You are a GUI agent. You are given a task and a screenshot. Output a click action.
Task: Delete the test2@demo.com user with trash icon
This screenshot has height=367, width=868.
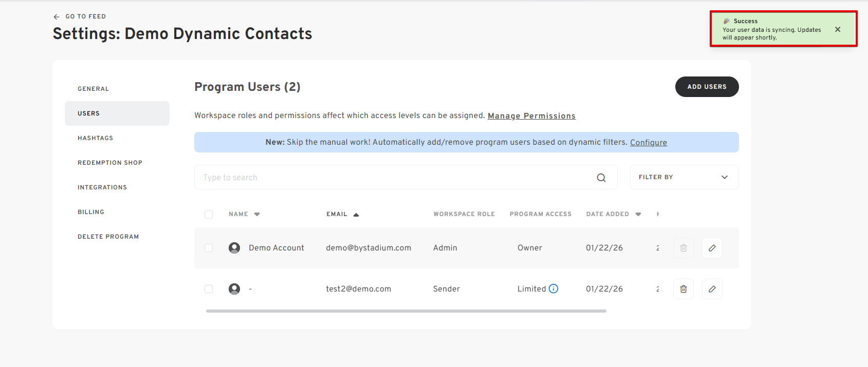point(684,289)
